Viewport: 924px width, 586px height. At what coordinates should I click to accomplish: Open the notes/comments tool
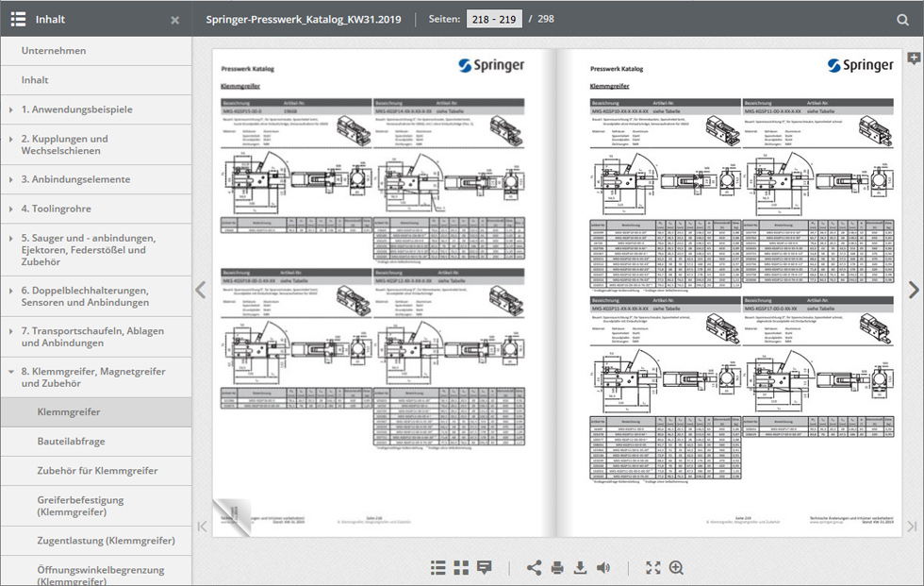[x=485, y=568]
